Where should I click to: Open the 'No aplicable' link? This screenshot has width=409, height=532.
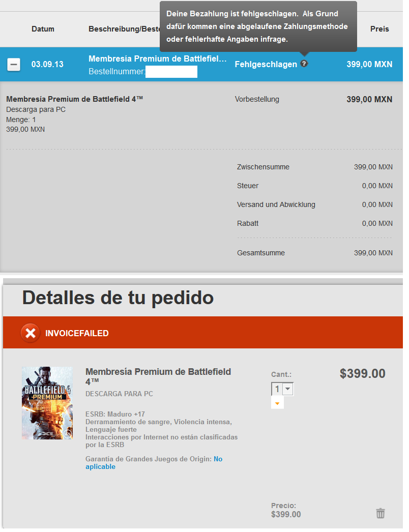(x=154, y=463)
